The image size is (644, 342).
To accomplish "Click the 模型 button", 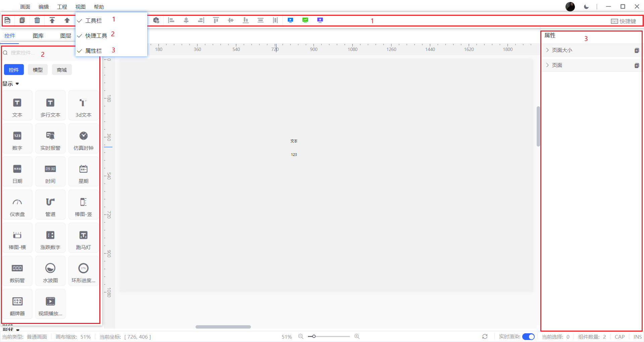I will coord(38,70).
